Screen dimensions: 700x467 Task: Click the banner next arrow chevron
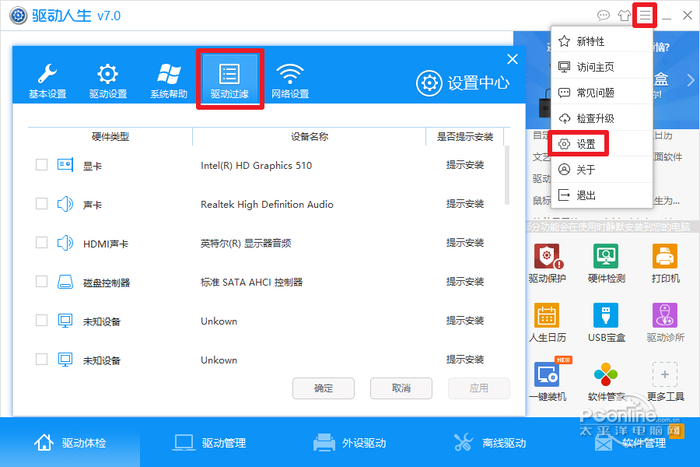(691, 80)
